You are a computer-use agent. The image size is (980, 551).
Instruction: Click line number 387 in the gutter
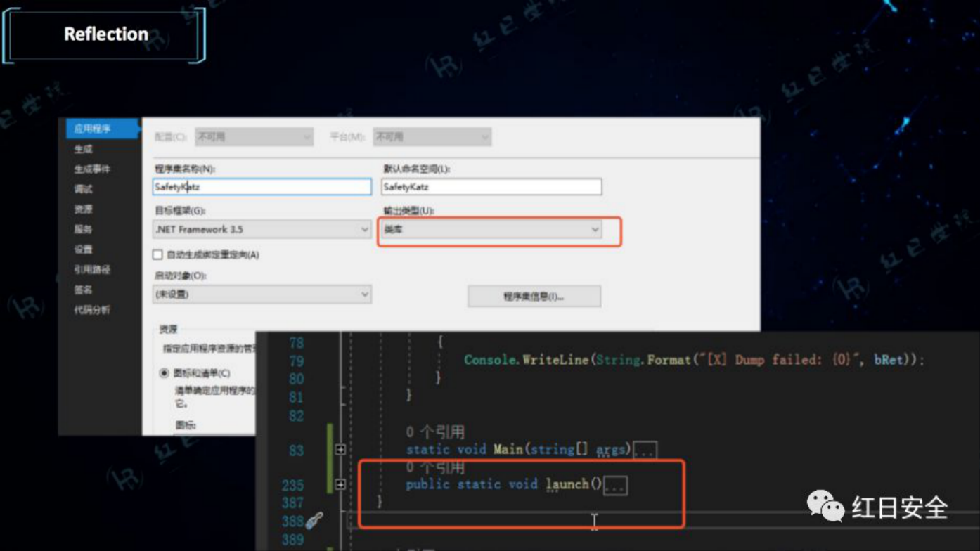point(292,503)
